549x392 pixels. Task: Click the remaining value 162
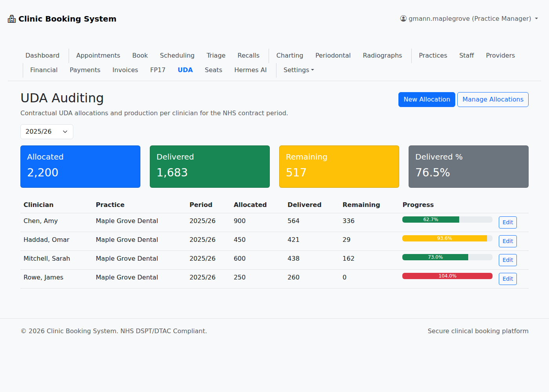(x=348, y=258)
